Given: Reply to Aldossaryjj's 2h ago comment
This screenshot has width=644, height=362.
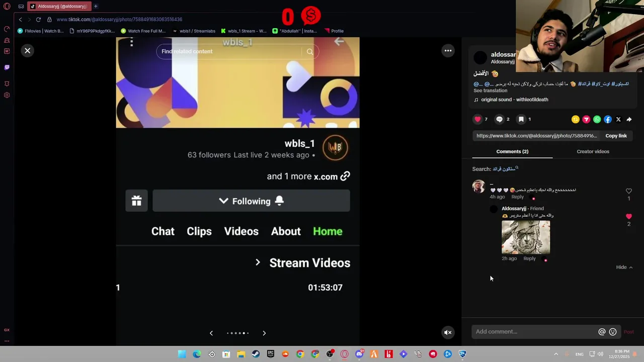Looking at the screenshot, I should (529, 258).
